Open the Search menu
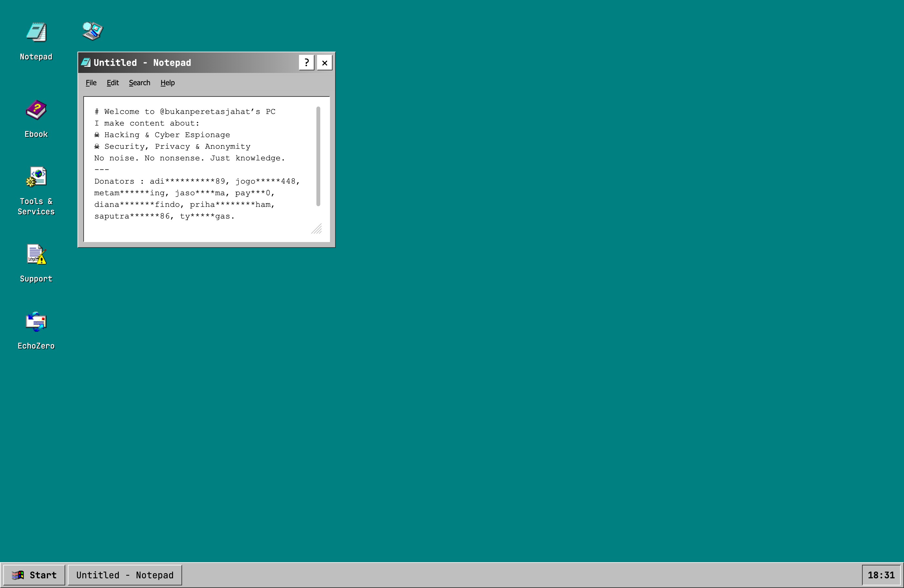Viewport: 904px width, 588px height. point(139,83)
